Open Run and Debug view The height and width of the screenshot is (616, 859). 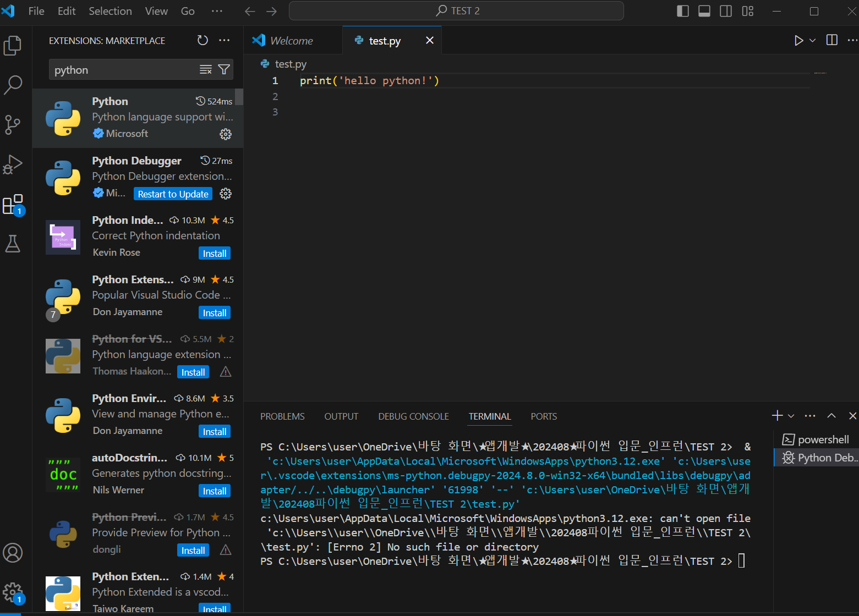click(x=13, y=164)
